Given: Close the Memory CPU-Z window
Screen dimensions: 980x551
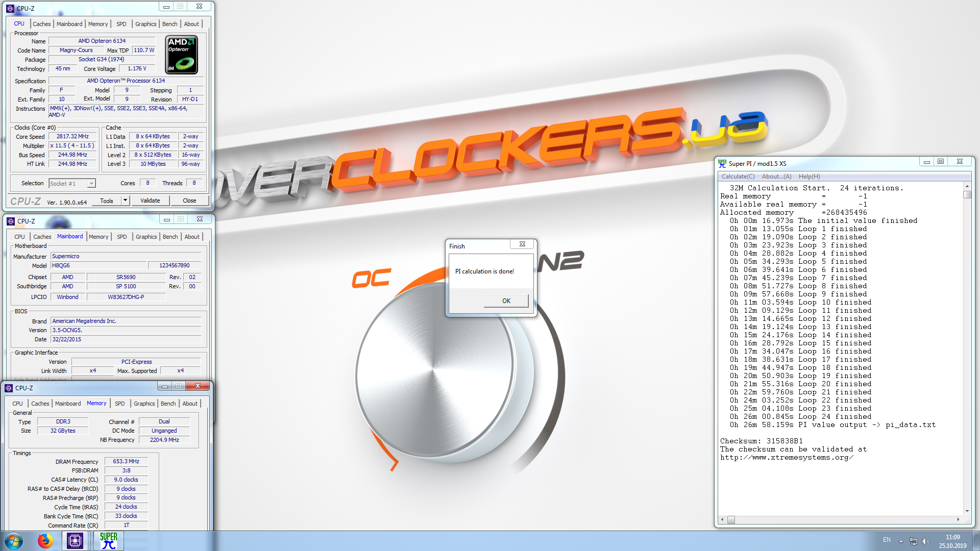Looking at the screenshot, I should (198, 386).
